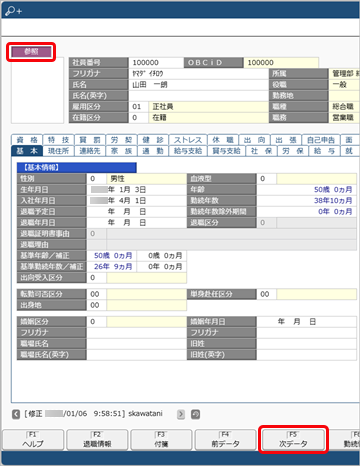Switch to 資格 tab

tap(27, 140)
